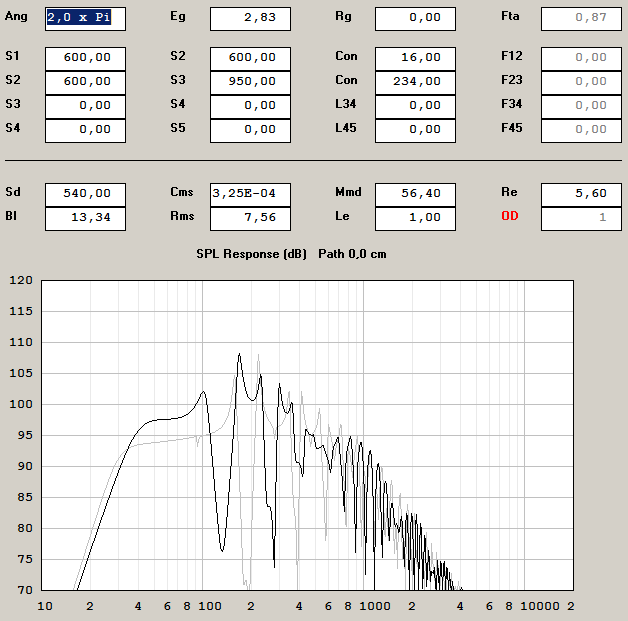Edit the S1 field showing 600,00
Image resolution: width=628 pixels, height=621 pixels.
point(85,59)
